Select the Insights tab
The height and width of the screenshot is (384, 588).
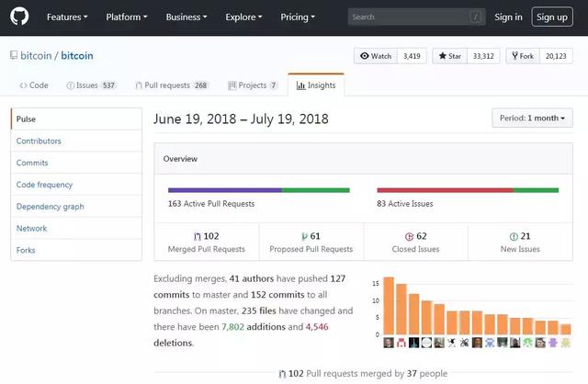pos(316,85)
